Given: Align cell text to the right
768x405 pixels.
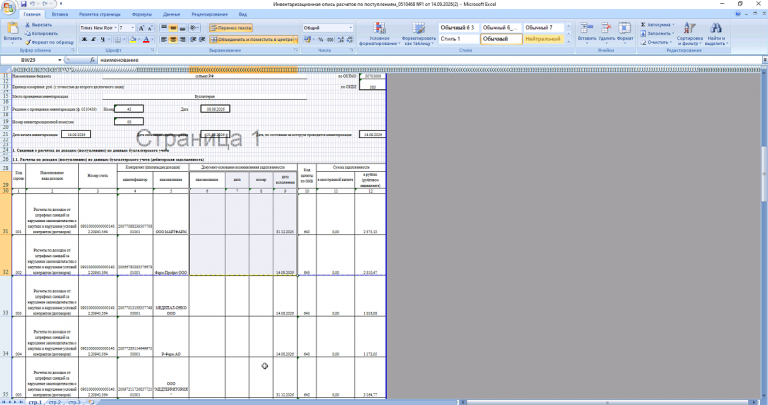Looking at the screenshot, I should [x=182, y=39].
